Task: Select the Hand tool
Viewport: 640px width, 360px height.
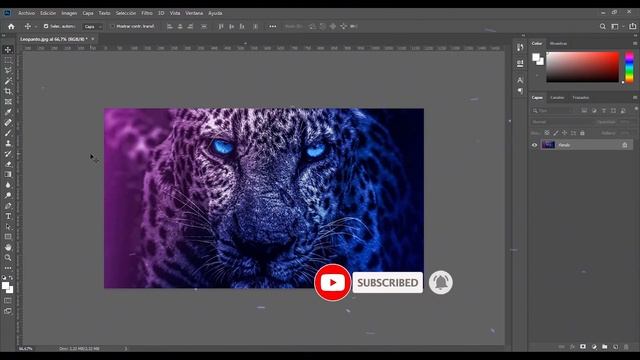Action: click(x=8, y=247)
